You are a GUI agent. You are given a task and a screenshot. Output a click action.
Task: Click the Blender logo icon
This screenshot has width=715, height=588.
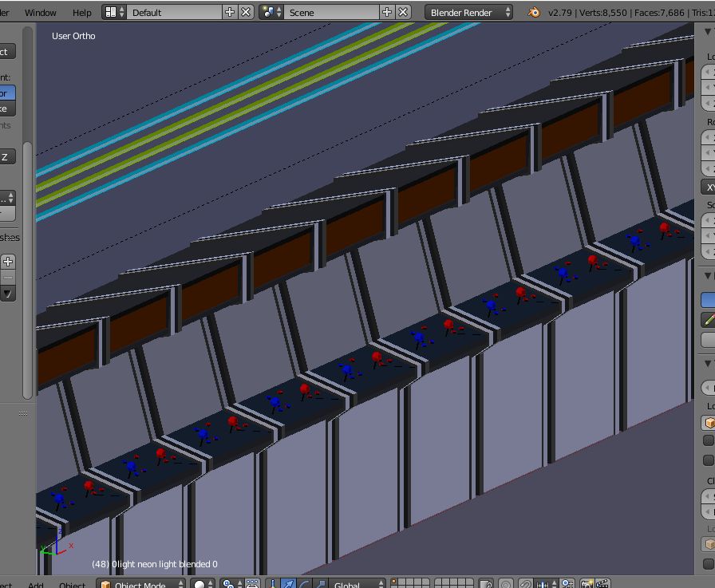pyautogui.click(x=534, y=12)
